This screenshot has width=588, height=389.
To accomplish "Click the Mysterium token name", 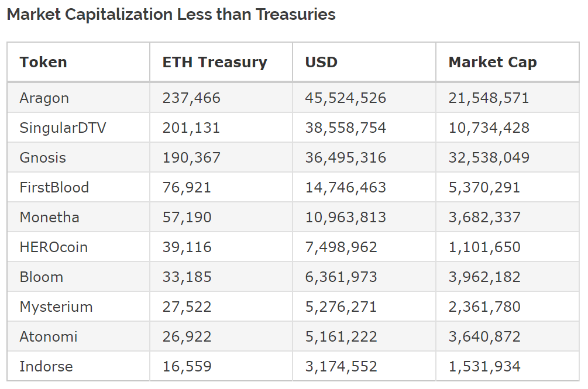I will (x=56, y=307).
